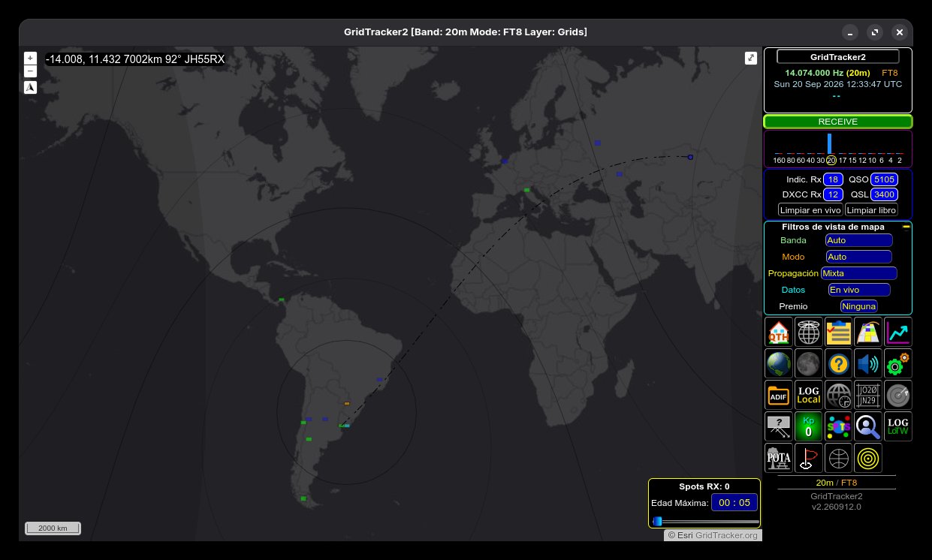Open the Propagación dropdown set to Mixta

859,273
